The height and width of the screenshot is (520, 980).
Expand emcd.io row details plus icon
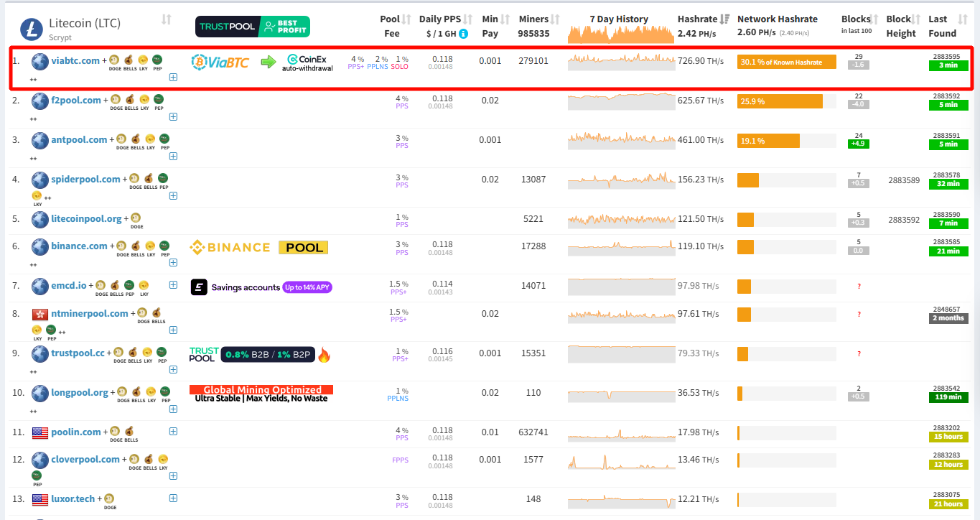click(x=173, y=285)
